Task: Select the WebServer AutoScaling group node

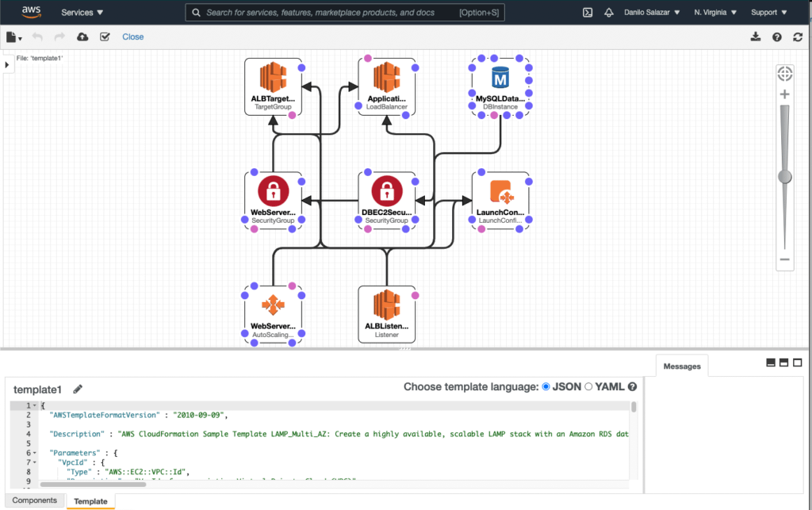Action: pos(273,314)
